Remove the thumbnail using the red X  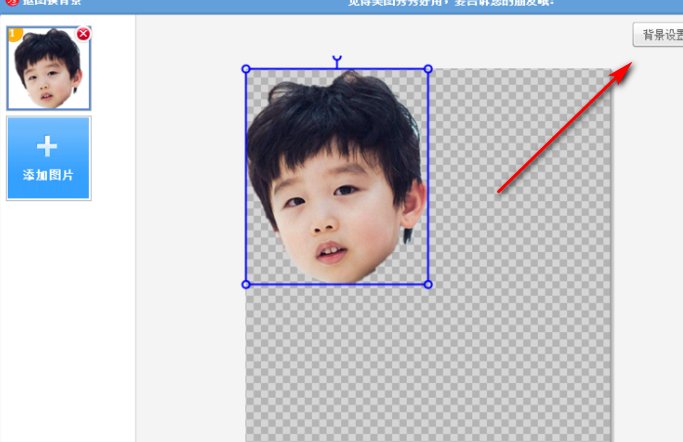coord(83,34)
